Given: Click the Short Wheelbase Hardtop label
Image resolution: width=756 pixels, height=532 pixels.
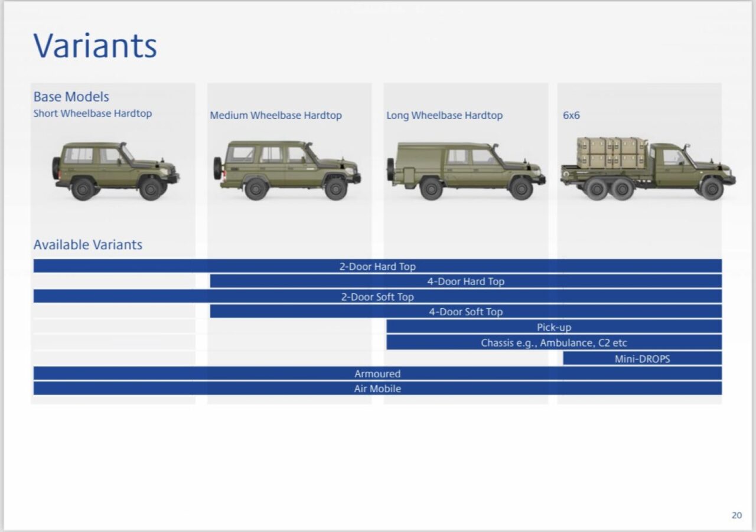Looking at the screenshot, I should 93,113.
